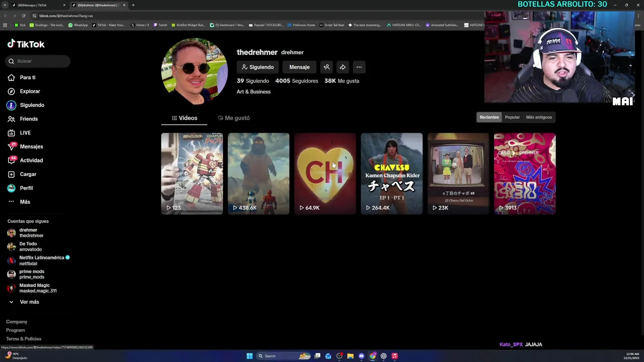Play the Kamen Chapulin Rider video
Image resolution: width=644 pixels, height=362 pixels.
pyautogui.click(x=391, y=173)
